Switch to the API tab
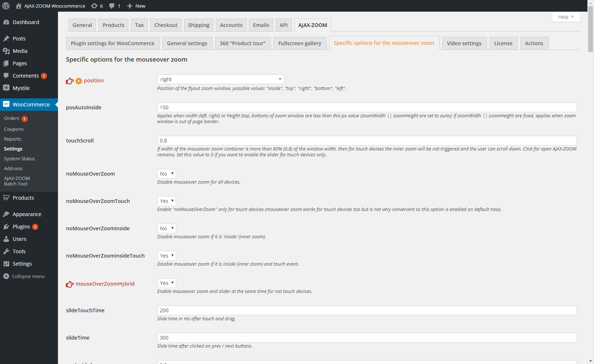 click(284, 25)
